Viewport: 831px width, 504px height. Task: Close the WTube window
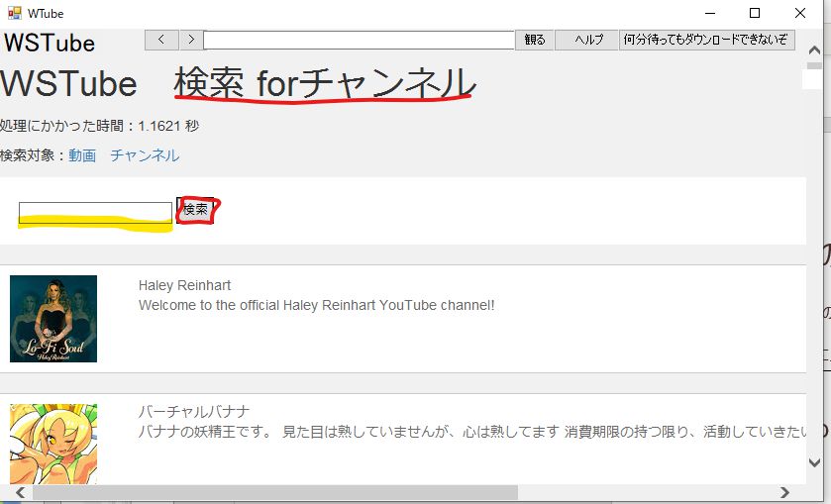800,14
